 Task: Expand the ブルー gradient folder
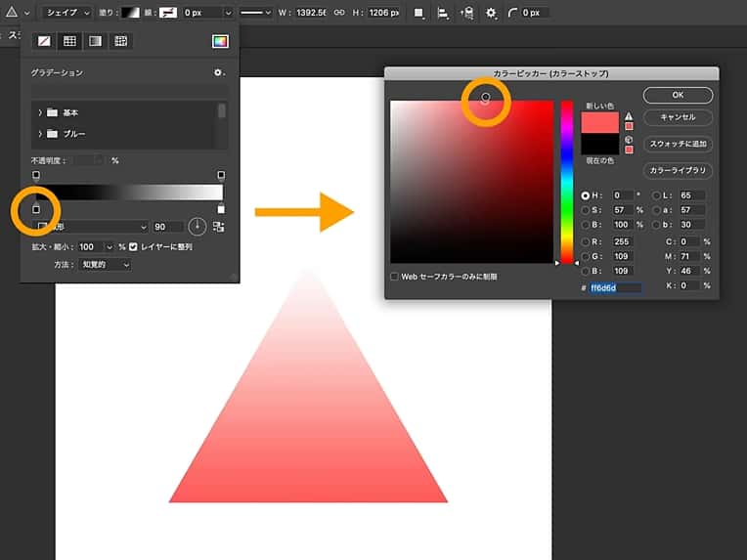(40, 134)
